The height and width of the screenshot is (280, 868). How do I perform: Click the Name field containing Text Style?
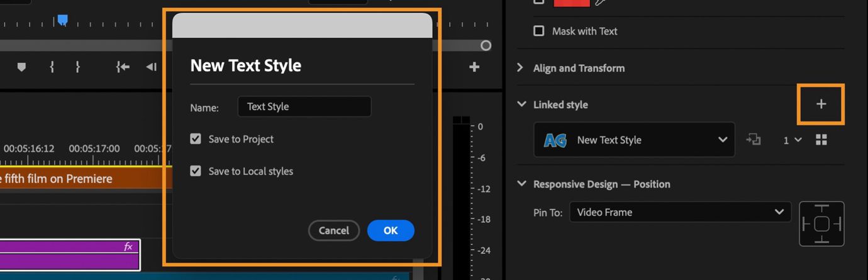(x=304, y=106)
